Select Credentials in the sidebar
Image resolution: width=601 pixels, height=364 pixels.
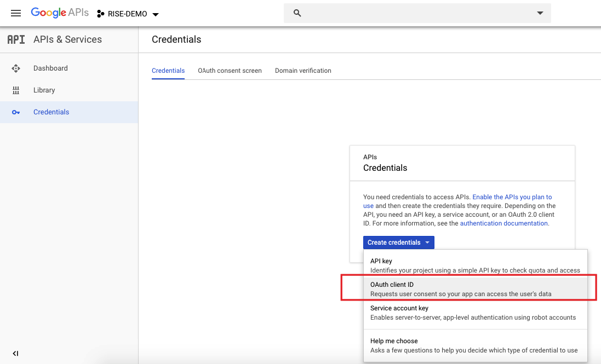point(69,112)
